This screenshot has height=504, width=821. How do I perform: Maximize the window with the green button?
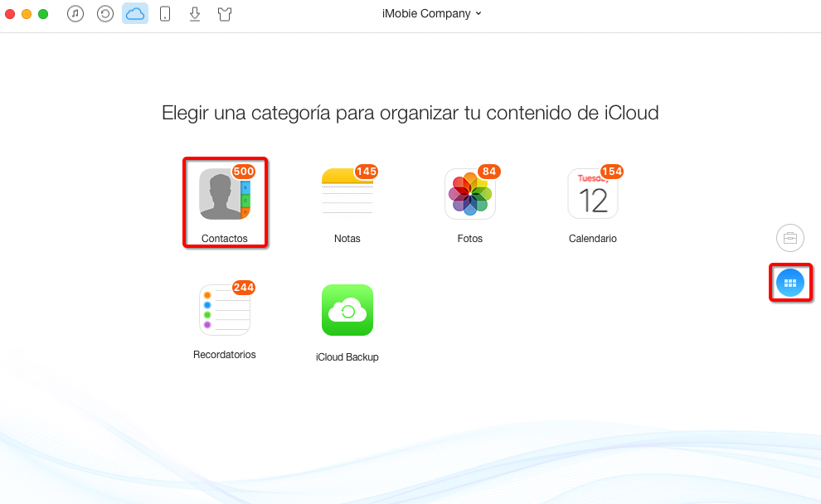click(x=43, y=14)
